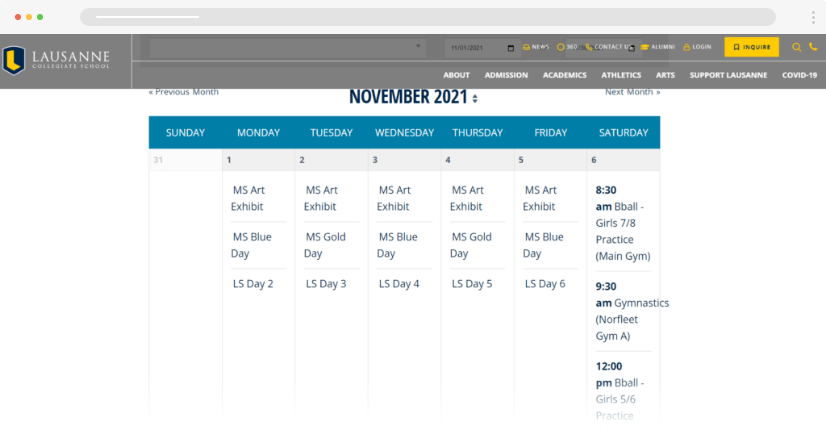Click the Login lock icon link
The image size is (826, 430).
(x=697, y=47)
